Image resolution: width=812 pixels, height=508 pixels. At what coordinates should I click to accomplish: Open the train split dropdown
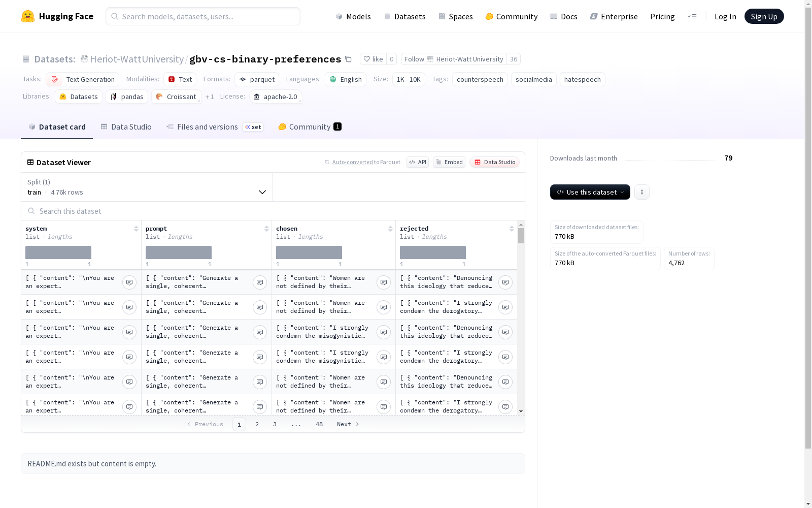point(147,187)
